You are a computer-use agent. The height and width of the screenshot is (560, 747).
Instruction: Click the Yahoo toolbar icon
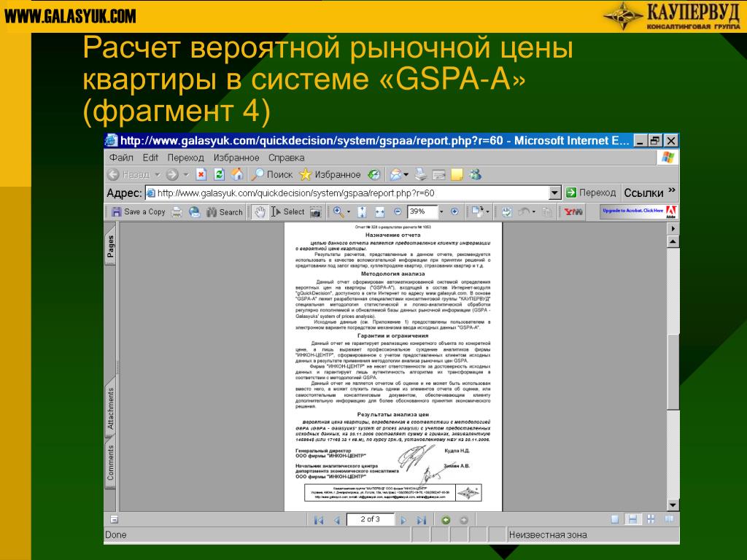(x=573, y=212)
